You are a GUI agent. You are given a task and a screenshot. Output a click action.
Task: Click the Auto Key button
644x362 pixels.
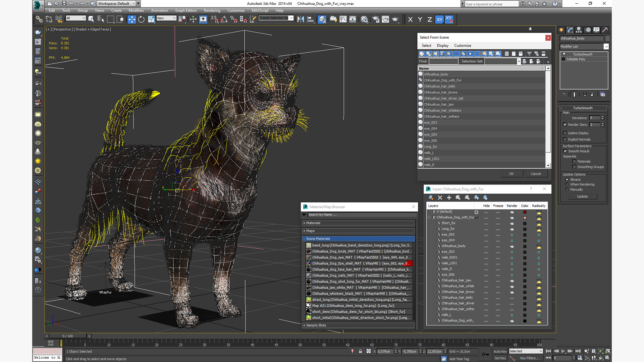(500, 351)
